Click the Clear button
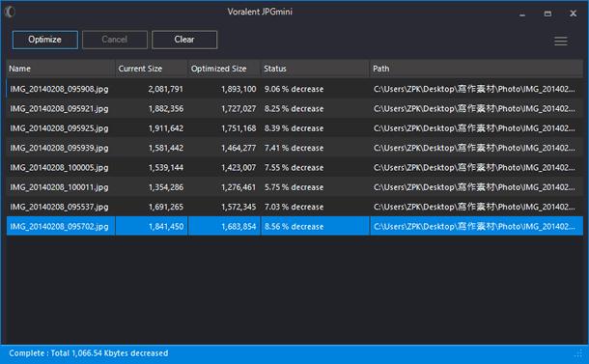The width and height of the screenshot is (589, 364). 184,40
